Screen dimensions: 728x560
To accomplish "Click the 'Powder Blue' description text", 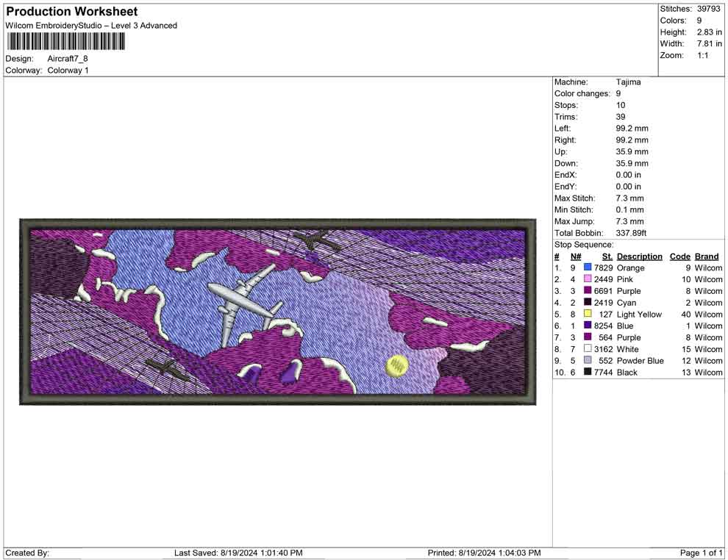I will [640, 361].
